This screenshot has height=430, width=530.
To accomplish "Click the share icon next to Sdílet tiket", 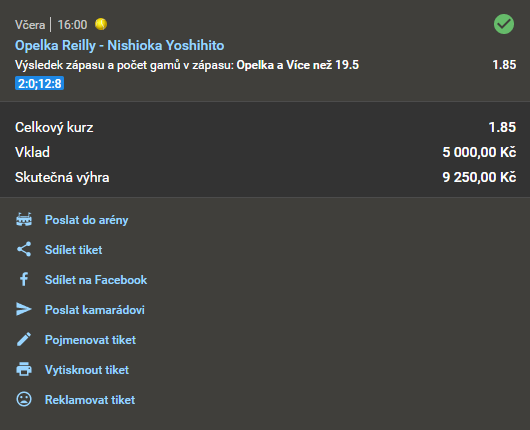I will (24, 249).
